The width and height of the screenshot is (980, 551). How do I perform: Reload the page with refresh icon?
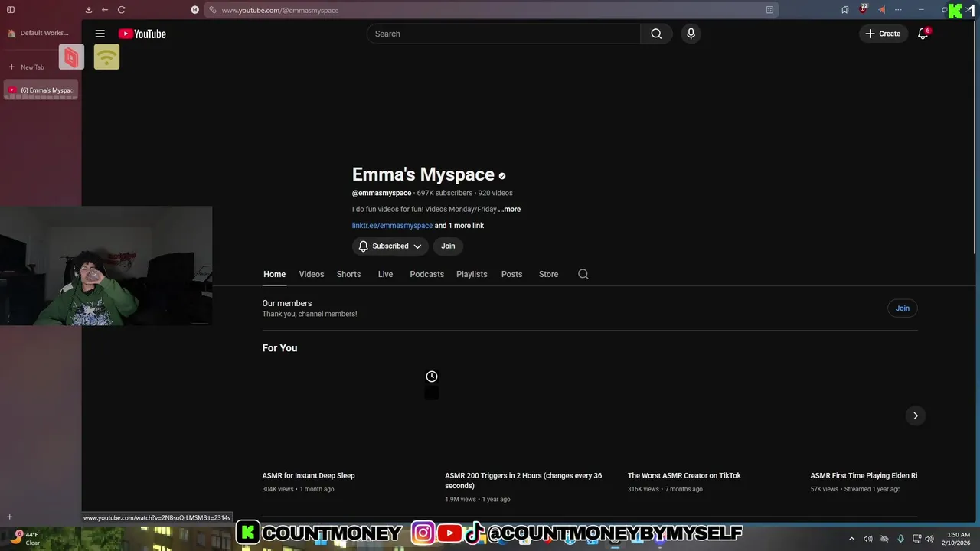[121, 10]
